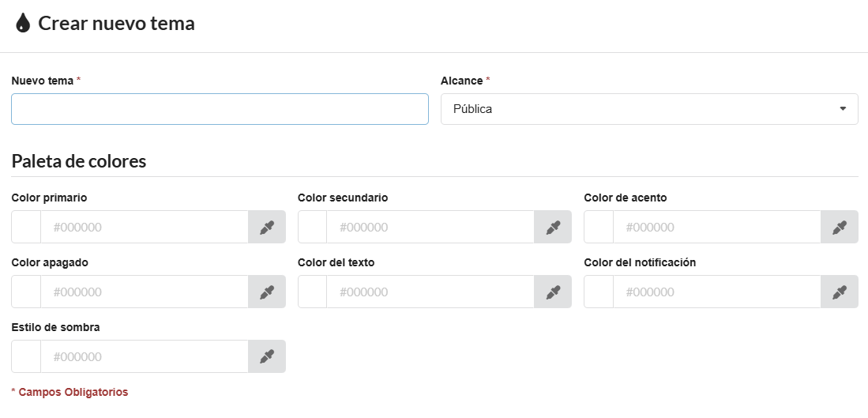868x418 pixels.
Task: Pick a color using Color apagado eyedropper
Action: pyautogui.click(x=267, y=292)
